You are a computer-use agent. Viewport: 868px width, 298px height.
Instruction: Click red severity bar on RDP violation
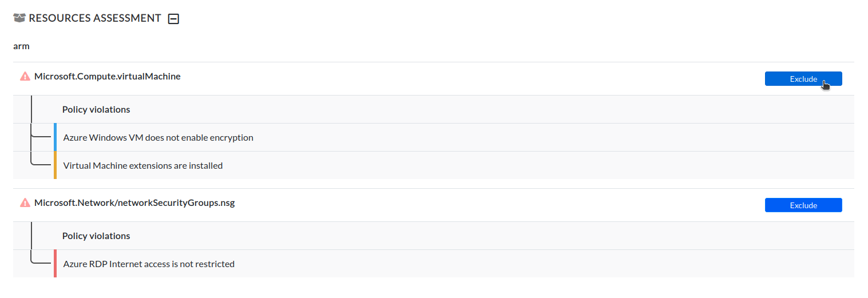[55, 264]
